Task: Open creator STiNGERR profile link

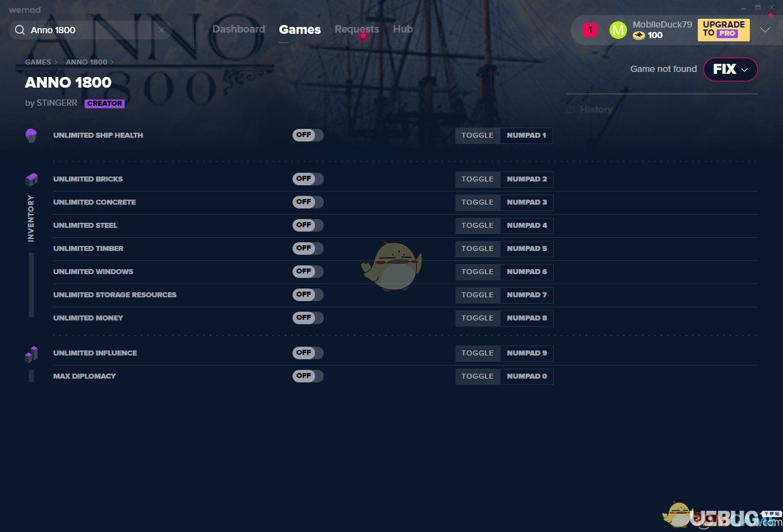Action: (x=57, y=103)
